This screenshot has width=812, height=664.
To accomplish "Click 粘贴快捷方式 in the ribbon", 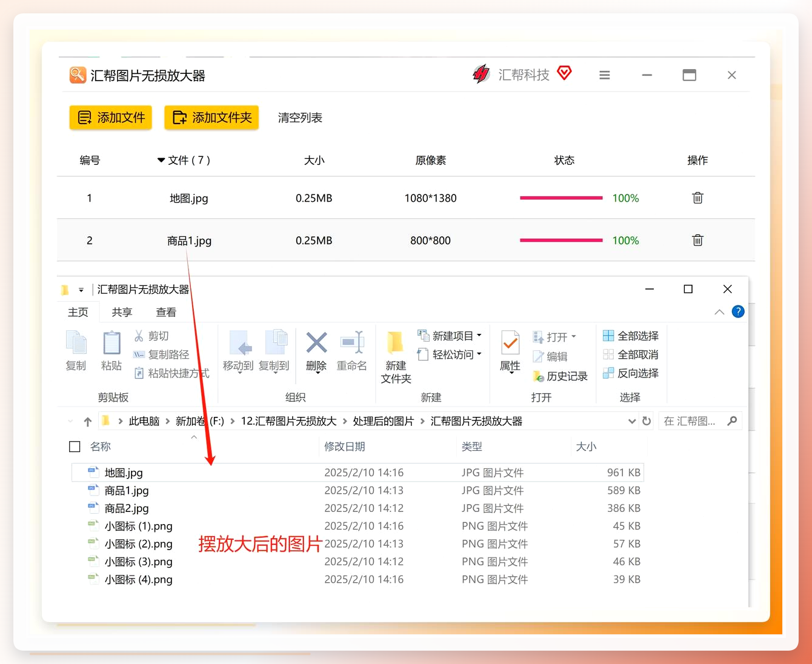I will tap(171, 373).
